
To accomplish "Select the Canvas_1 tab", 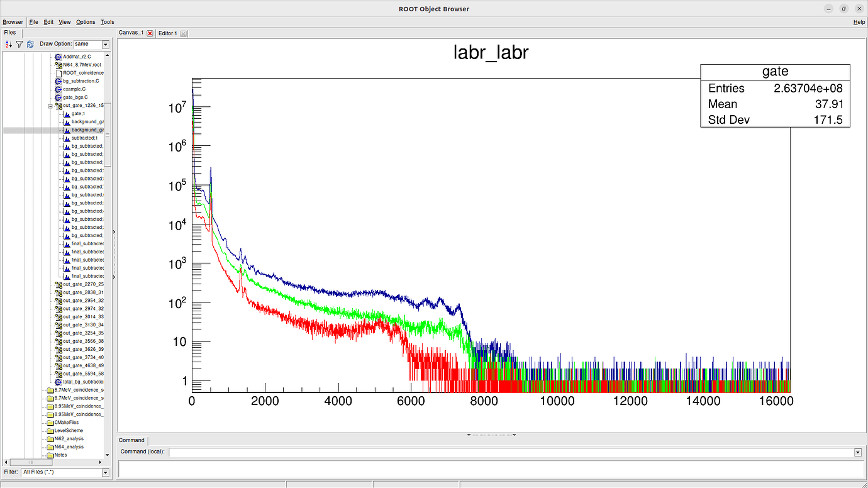I will tap(131, 33).
